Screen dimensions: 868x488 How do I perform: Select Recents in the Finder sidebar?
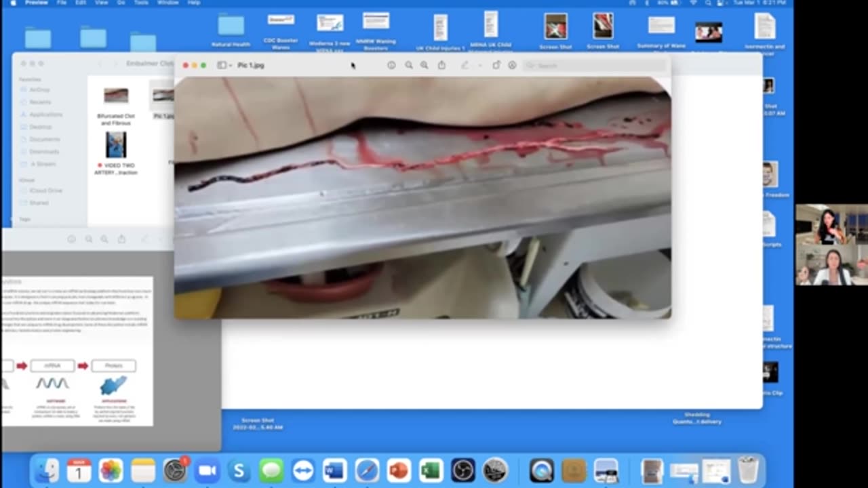40,102
